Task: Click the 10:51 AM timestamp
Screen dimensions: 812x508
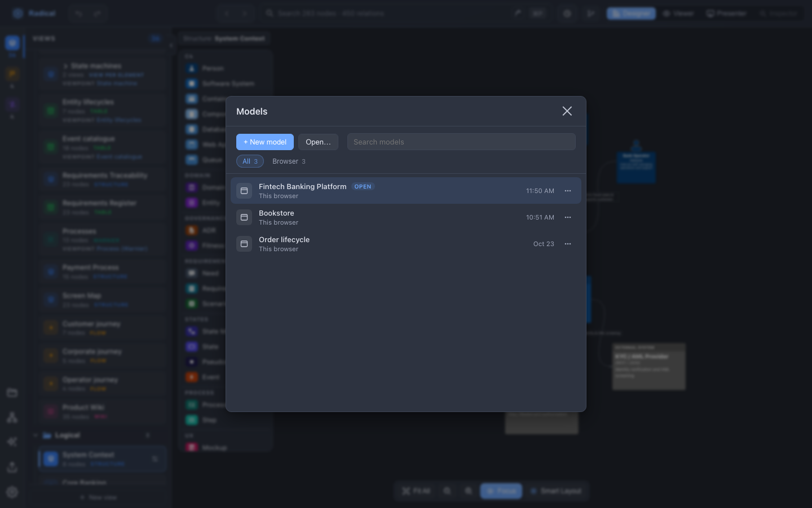Action: click(x=540, y=217)
